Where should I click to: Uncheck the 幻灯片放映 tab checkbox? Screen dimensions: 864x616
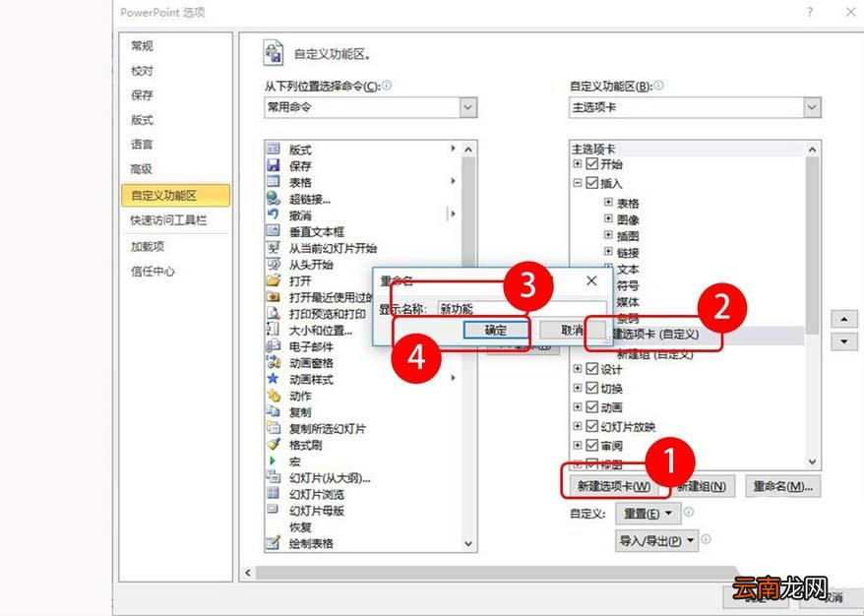coord(591,426)
